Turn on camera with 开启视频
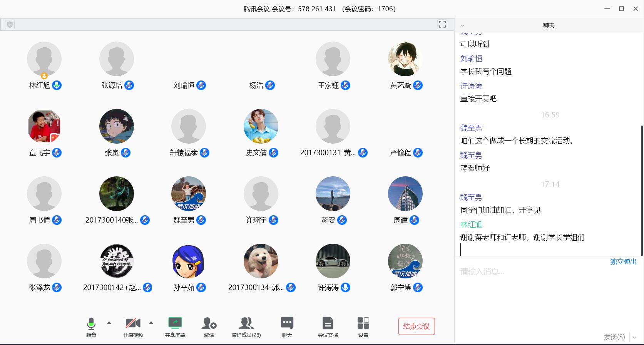644x345 pixels. [x=133, y=324]
